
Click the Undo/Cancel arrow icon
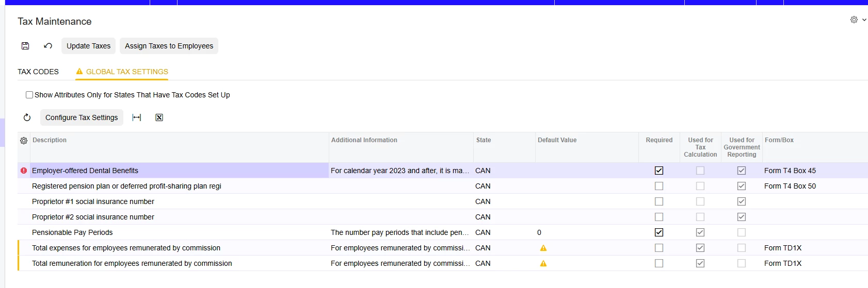(x=48, y=46)
